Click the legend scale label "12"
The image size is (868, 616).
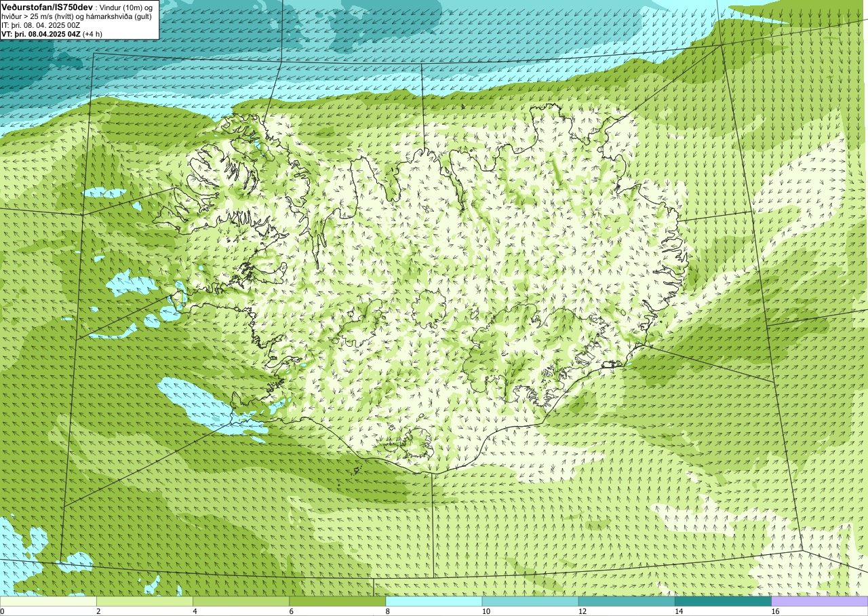(583, 611)
